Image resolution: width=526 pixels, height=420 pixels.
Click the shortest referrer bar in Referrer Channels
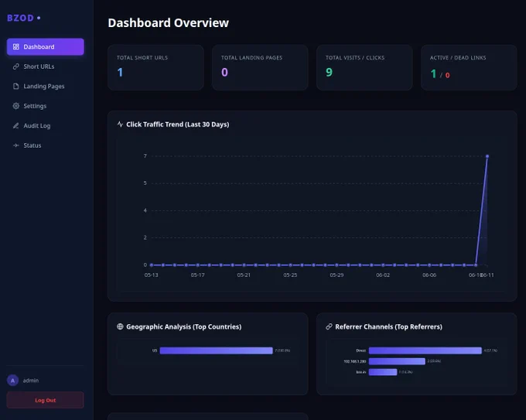tap(383, 372)
